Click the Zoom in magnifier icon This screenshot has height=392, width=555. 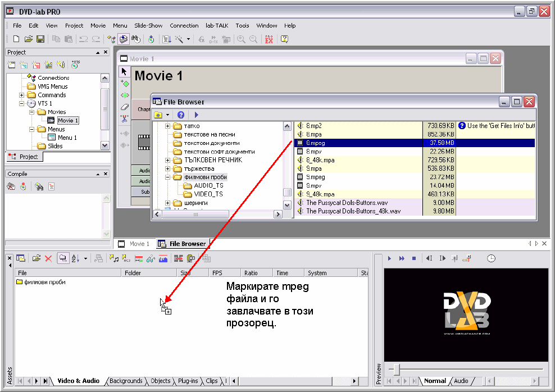point(241,39)
